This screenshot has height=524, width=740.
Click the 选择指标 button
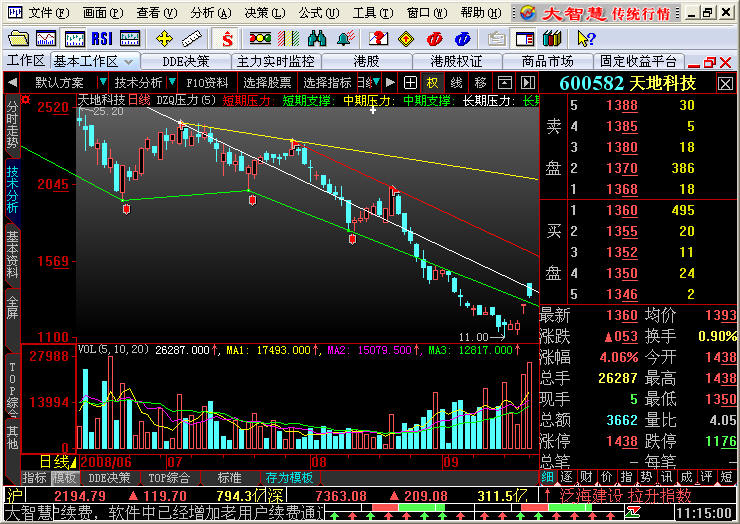coord(327,83)
